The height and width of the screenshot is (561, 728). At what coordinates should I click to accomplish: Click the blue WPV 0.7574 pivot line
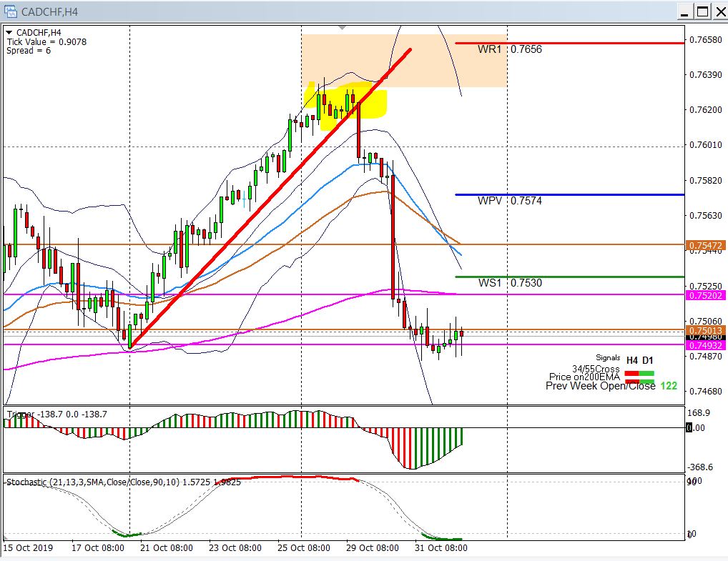coord(594,194)
